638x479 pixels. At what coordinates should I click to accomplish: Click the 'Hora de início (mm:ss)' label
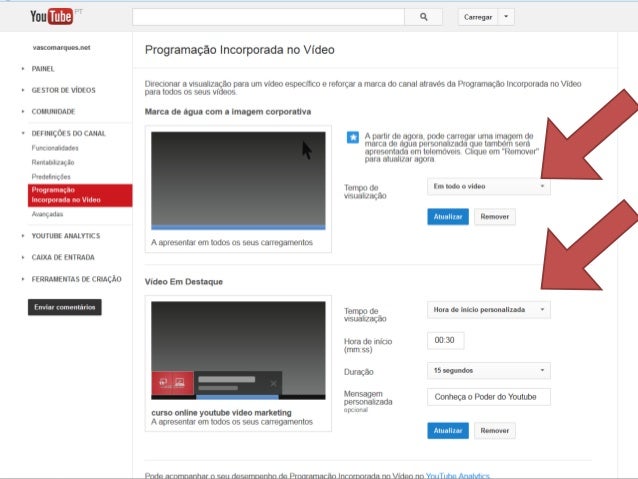[368, 346]
